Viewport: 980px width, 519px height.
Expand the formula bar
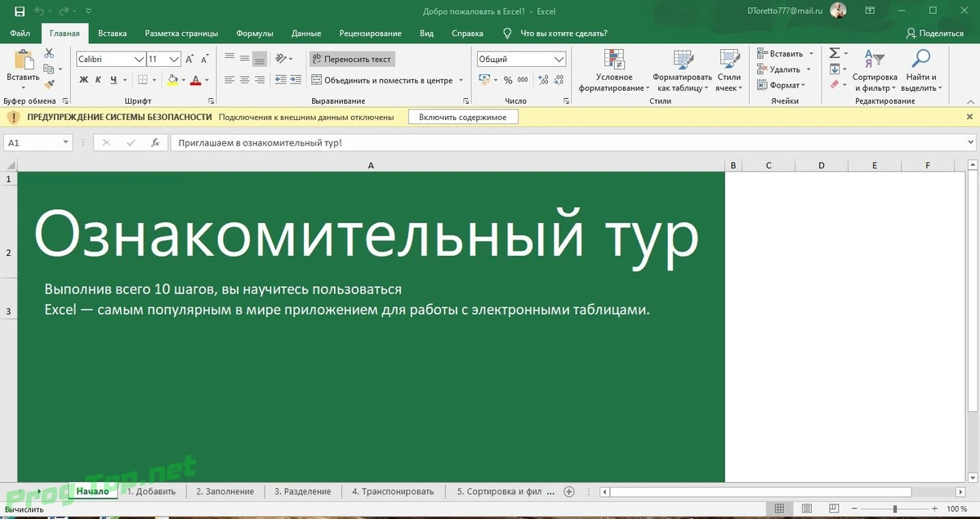pos(969,142)
